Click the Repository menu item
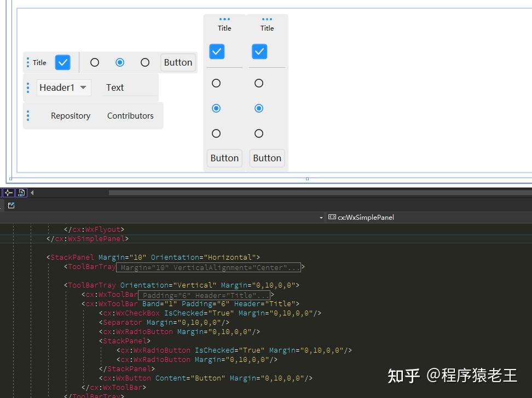Screen dimensions: 532x398 71,115
